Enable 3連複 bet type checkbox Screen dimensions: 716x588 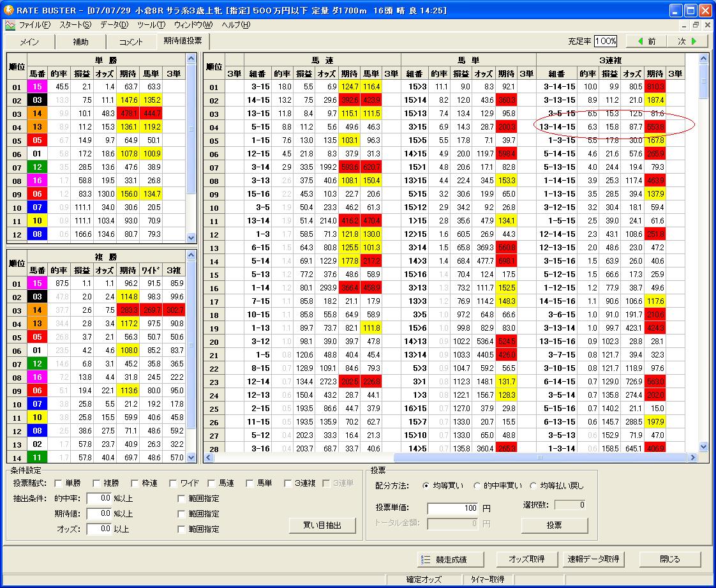[288, 483]
